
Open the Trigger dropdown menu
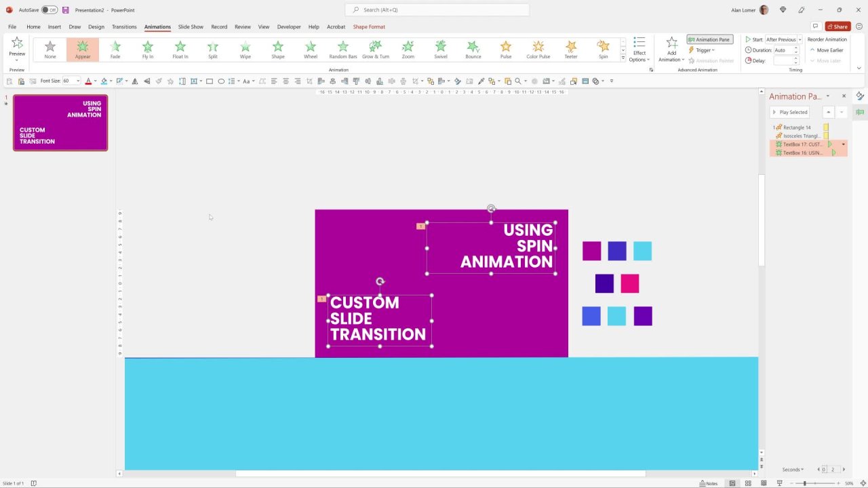(702, 50)
